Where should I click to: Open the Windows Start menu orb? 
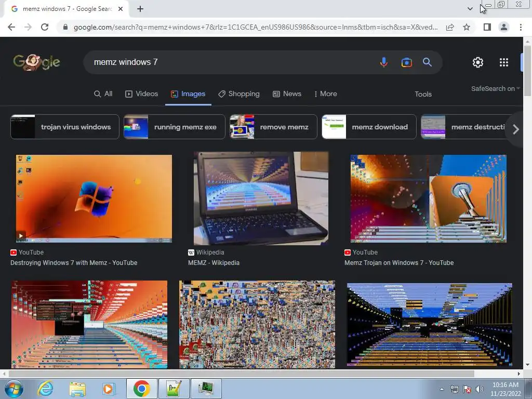click(14, 389)
